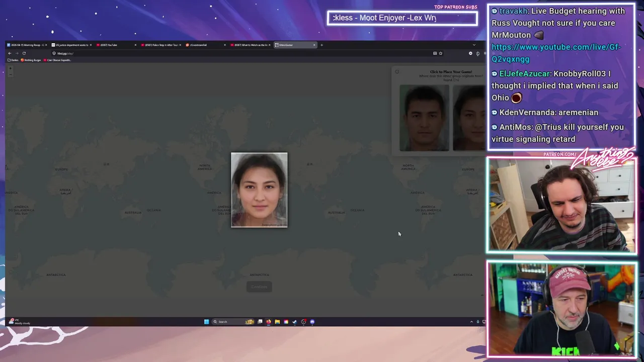Switch to the Police Stop in After Tour tab
The image size is (644, 362).
(162, 45)
